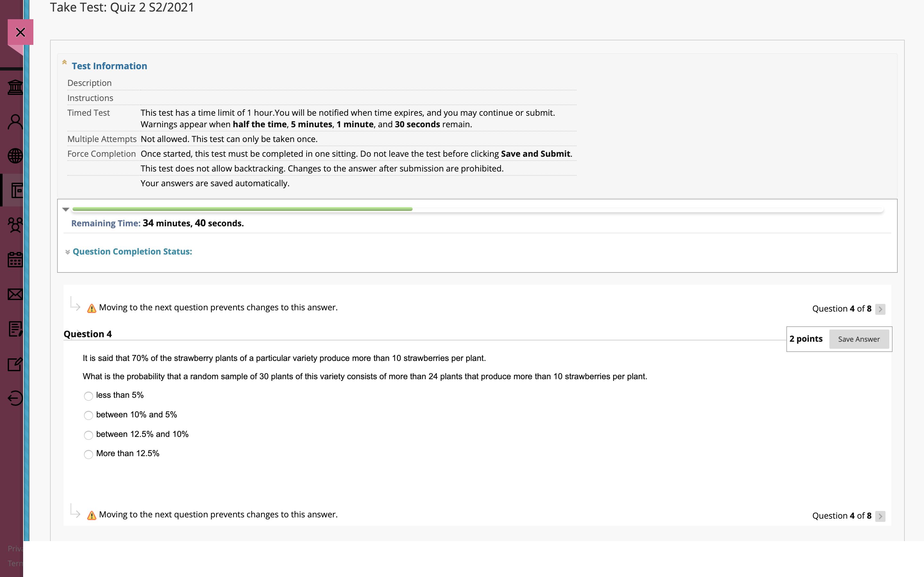Select 'More than 12.5%' radio button

click(88, 455)
